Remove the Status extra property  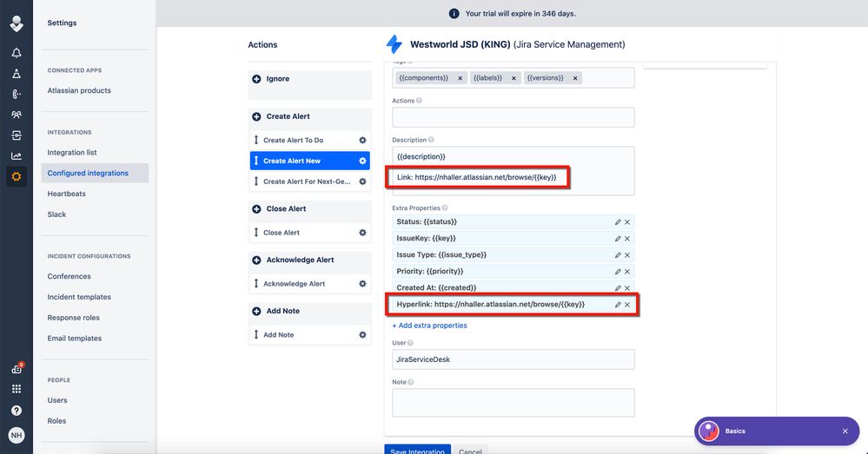click(627, 222)
